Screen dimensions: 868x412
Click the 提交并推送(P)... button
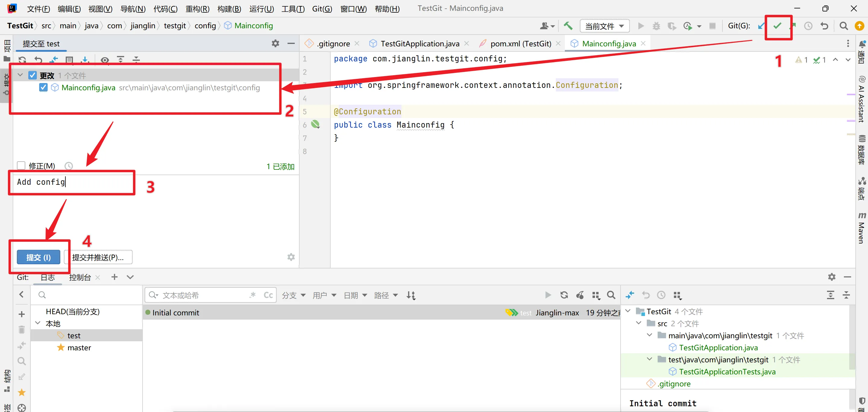(98, 257)
